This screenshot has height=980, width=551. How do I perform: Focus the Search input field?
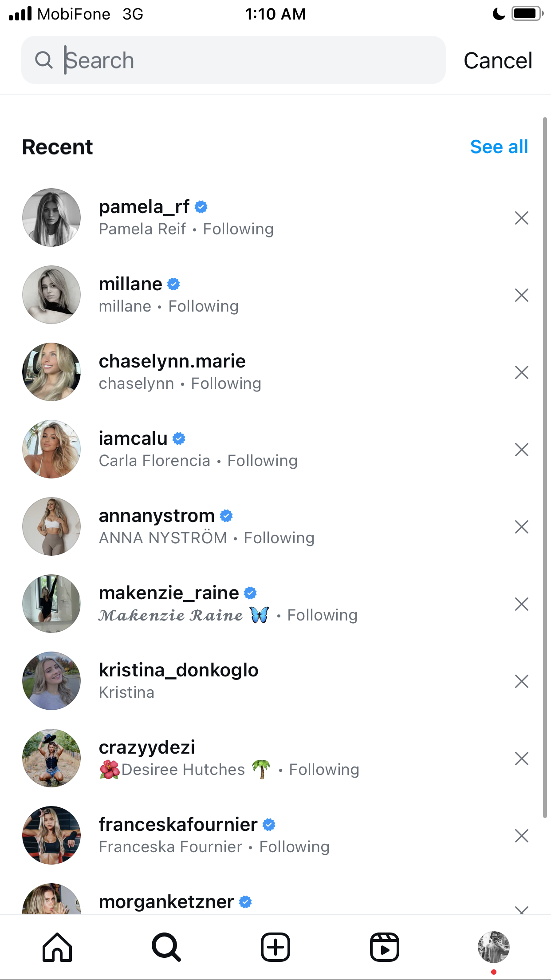point(233,60)
